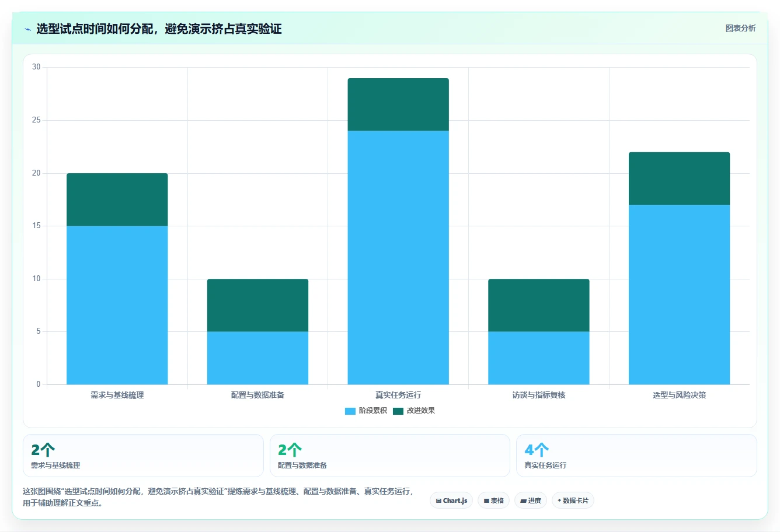Viewport: 780px width, 532px height.
Task: Click the y-axis value 25
Action: (x=36, y=120)
